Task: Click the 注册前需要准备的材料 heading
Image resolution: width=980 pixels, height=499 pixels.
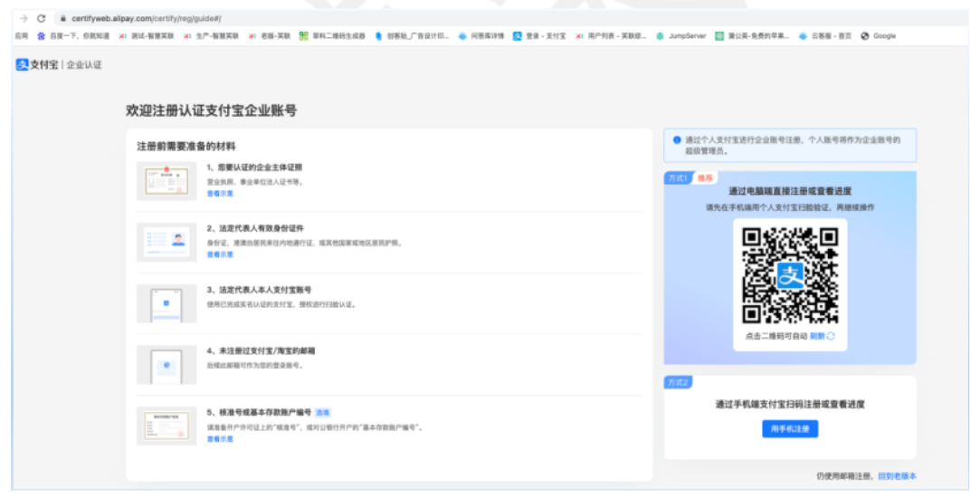Action: pos(186,147)
